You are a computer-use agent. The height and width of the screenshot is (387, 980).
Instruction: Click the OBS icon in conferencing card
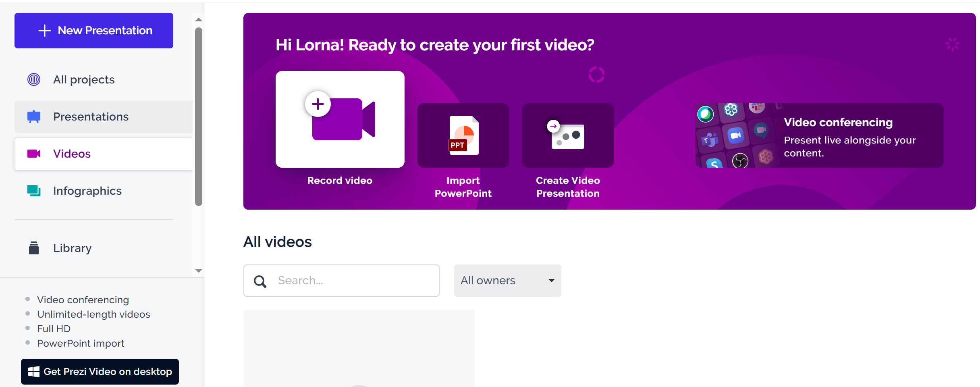[x=740, y=161]
